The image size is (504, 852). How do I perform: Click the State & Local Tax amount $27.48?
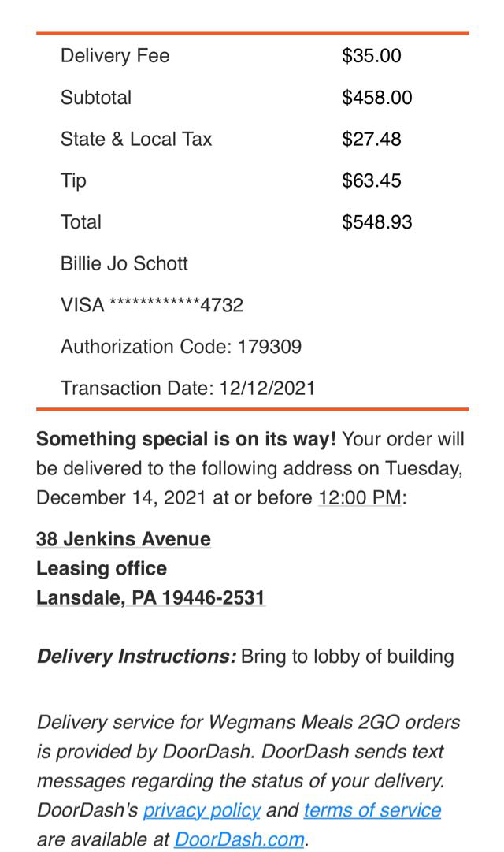pos(371,140)
